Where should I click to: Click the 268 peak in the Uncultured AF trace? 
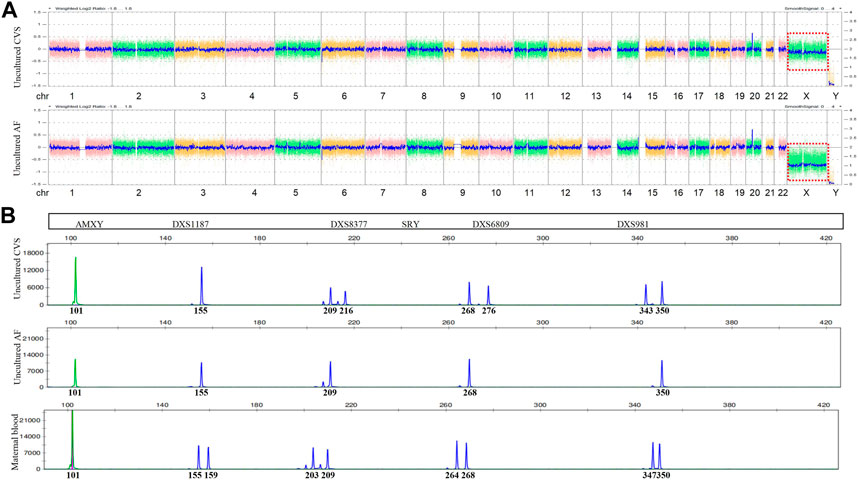point(469,373)
